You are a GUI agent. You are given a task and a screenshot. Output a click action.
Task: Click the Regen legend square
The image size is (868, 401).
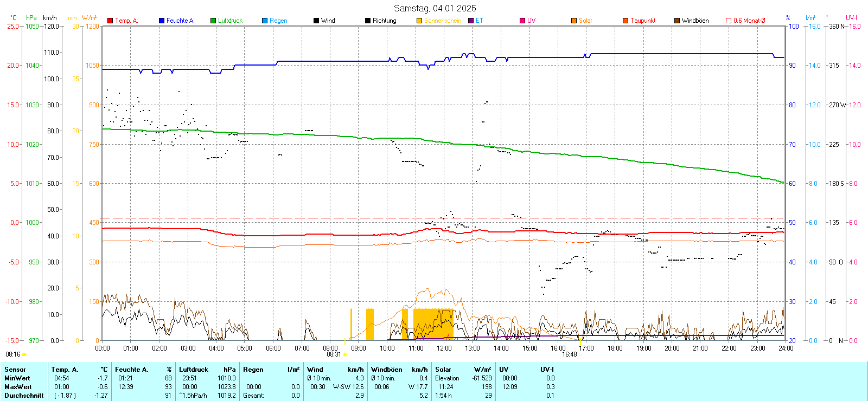[265, 21]
